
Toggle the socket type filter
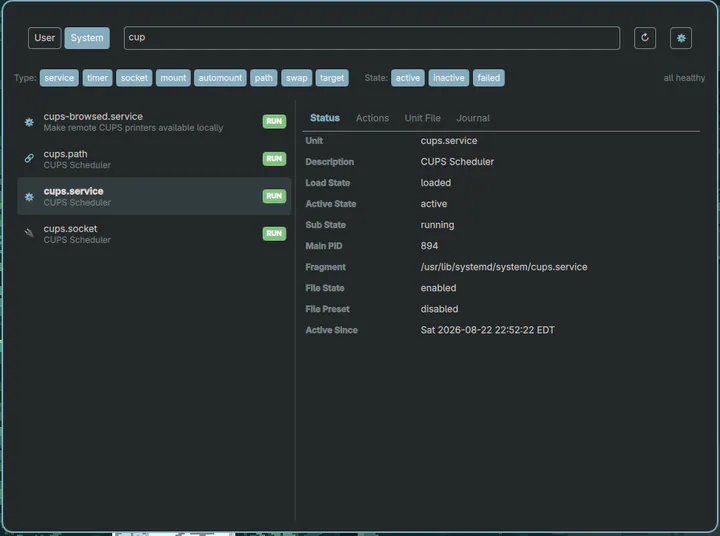click(134, 78)
